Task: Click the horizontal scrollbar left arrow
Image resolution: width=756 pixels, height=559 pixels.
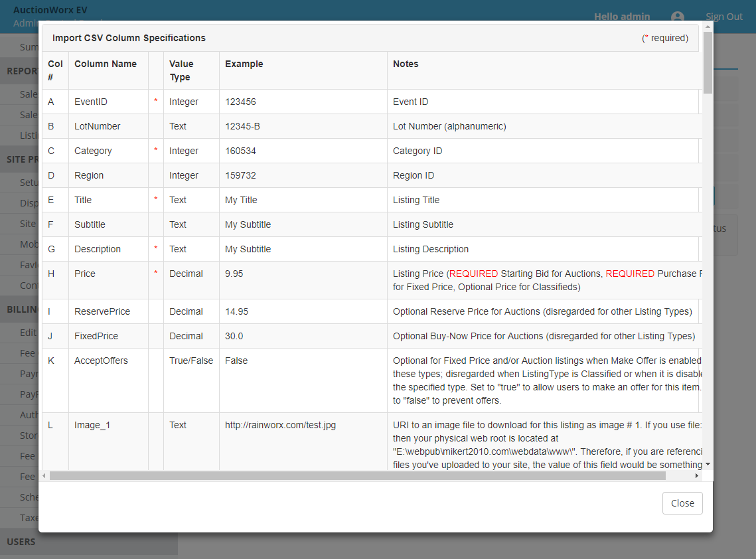Action: [x=44, y=476]
